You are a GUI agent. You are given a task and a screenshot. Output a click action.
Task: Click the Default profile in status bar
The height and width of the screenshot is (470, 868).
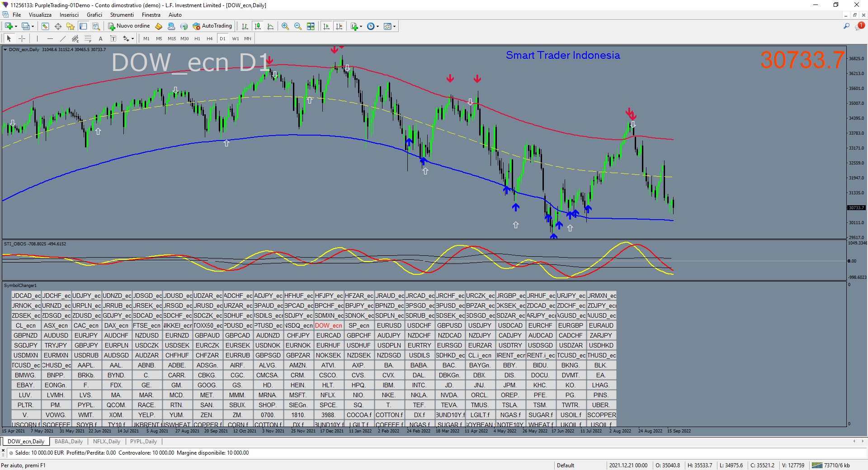(566, 465)
